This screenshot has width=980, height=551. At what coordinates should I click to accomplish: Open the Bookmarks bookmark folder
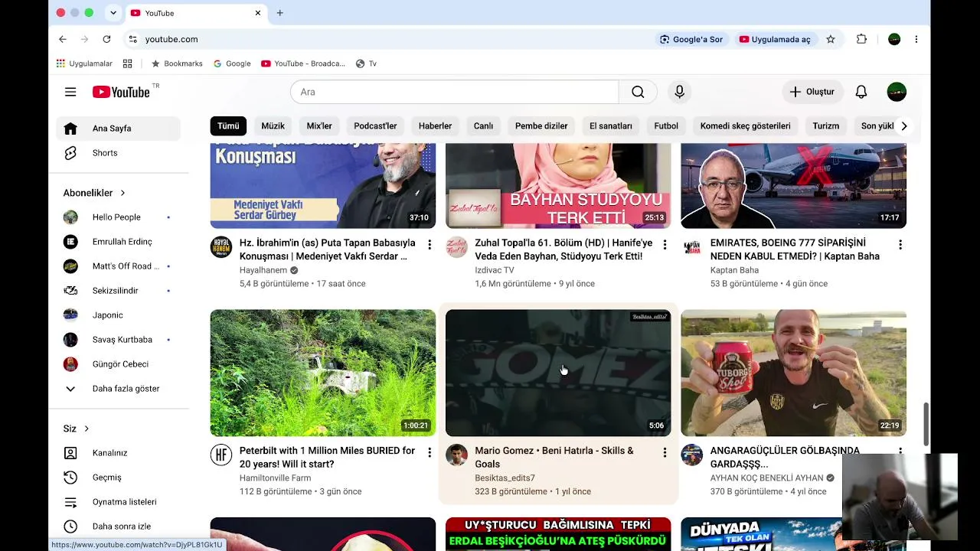pyautogui.click(x=177, y=64)
